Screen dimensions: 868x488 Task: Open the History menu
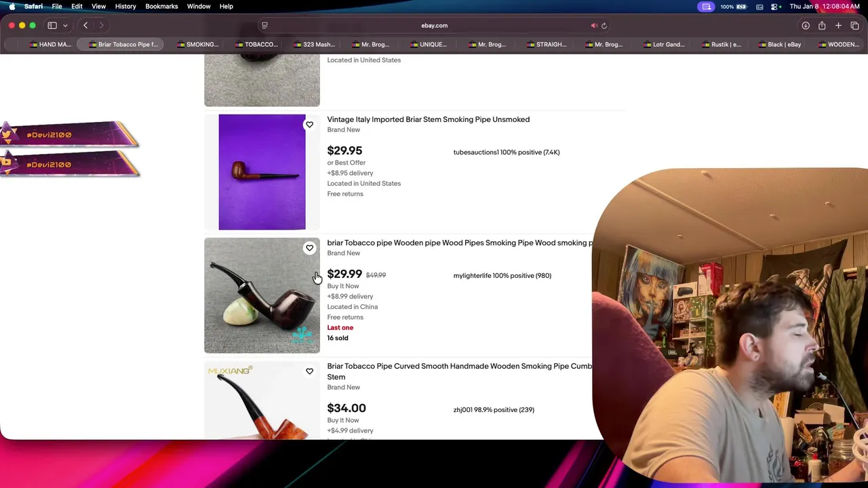click(x=125, y=7)
